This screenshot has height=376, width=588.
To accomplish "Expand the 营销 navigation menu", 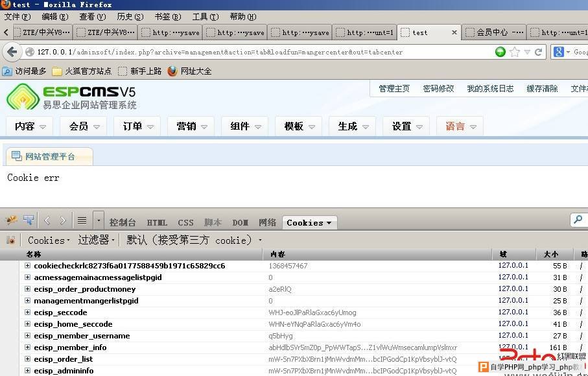I will pos(192,126).
